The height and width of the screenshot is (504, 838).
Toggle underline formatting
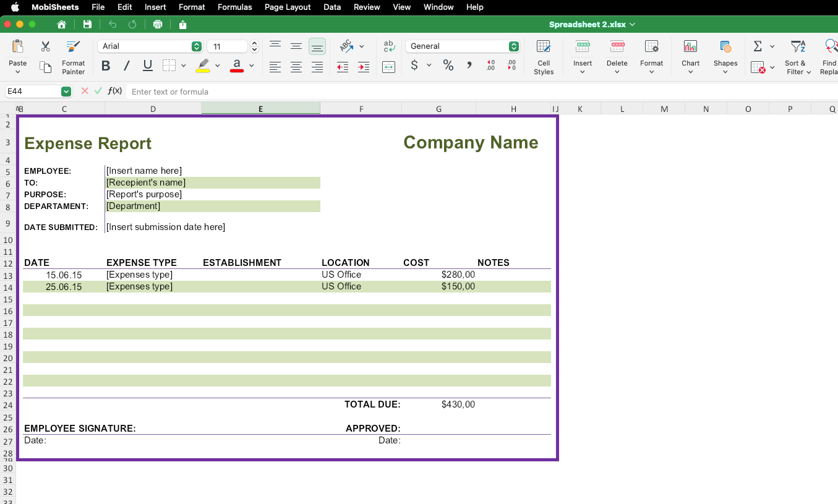click(148, 66)
